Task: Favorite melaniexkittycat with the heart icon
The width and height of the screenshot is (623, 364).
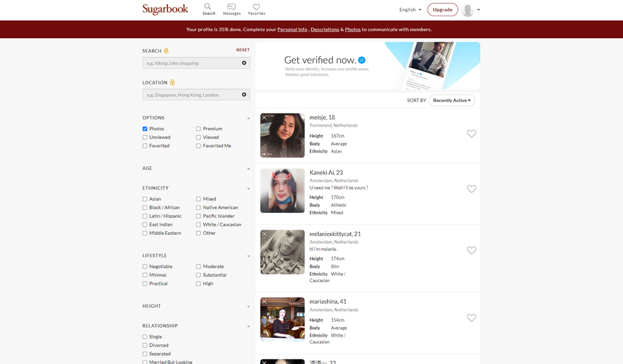Action: pyautogui.click(x=471, y=250)
